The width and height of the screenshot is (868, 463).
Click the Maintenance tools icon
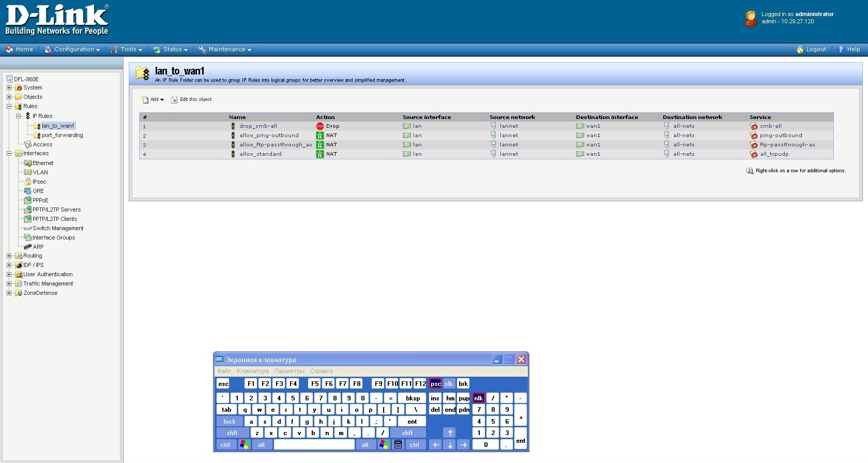[203, 50]
